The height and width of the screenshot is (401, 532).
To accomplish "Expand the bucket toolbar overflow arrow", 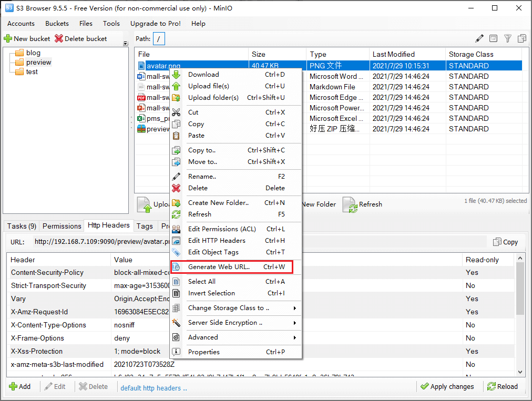I will pos(125,43).
